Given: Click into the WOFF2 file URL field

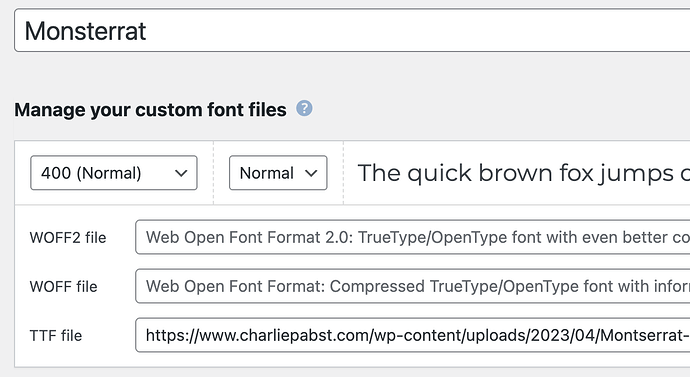Looking at the screenshot, I should tap(413, 237).
